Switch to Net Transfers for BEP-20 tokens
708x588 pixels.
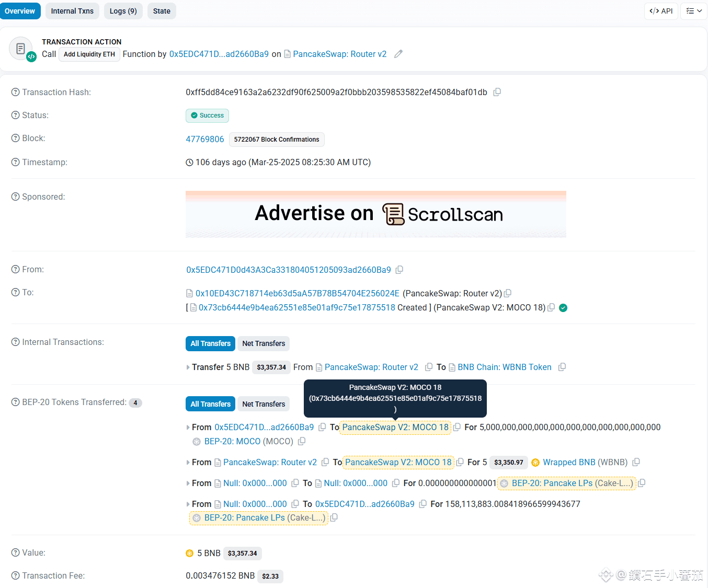pos(264,404)
